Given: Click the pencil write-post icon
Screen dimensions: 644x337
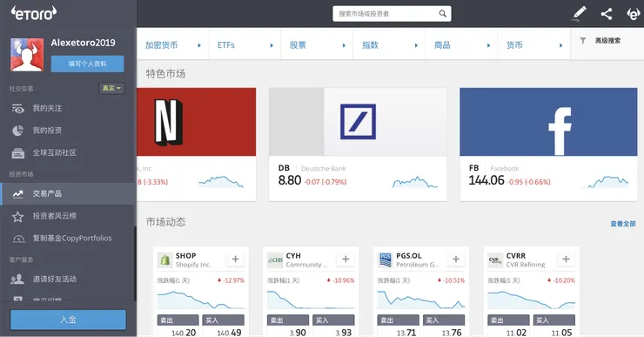Looking at the screenshot, I should (x=579, y=14).
